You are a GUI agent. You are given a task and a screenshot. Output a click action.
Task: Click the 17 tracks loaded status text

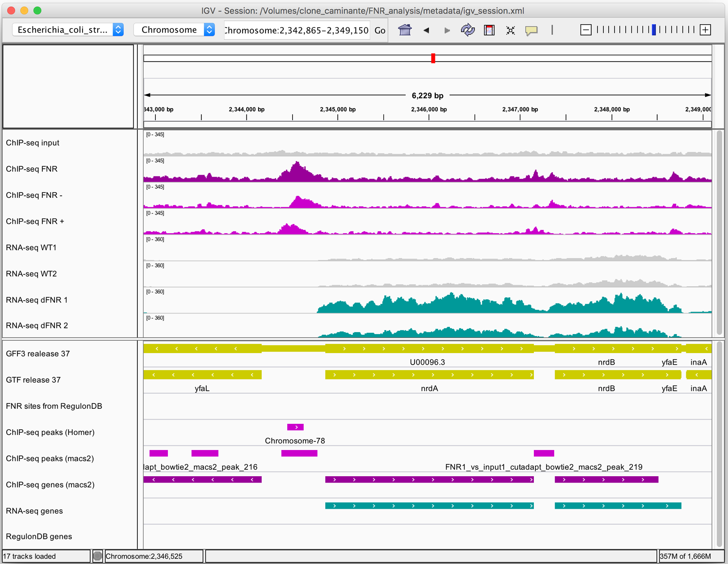(x=30, y=556)
